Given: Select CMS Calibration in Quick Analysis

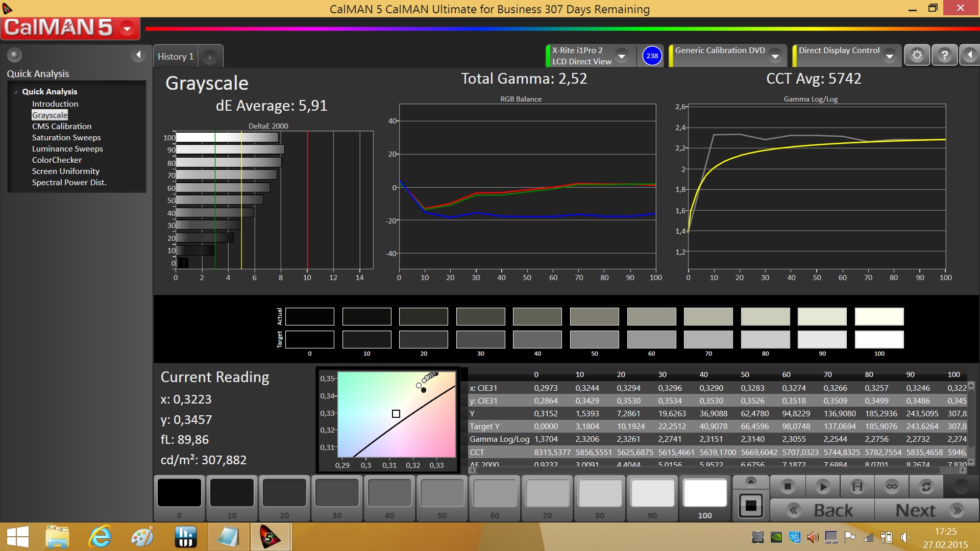Looking at the screenshot, I should click(x=62, y=126).
